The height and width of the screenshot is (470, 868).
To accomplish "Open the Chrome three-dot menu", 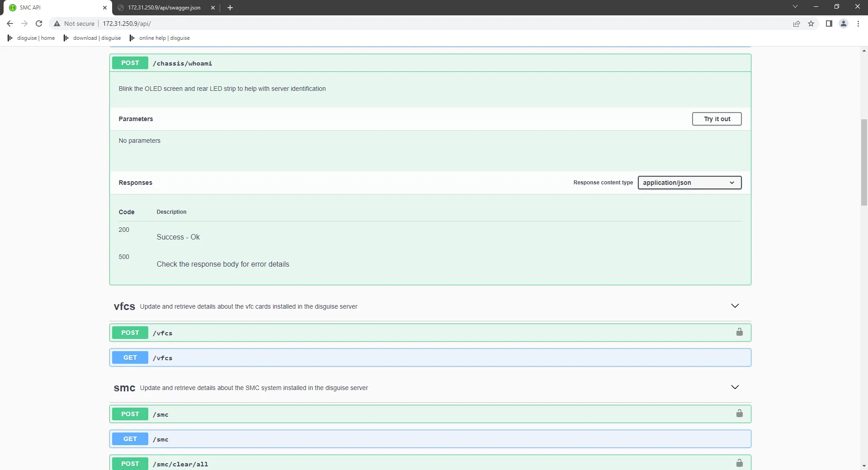I will click(858, 23).
